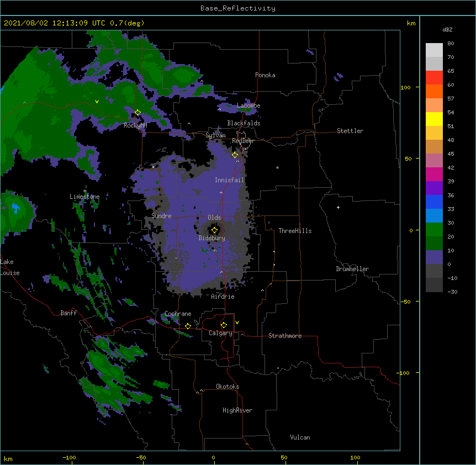Click the Strathmore label
The width and height of the screenshot is (476, 465).
click(285, 336)
